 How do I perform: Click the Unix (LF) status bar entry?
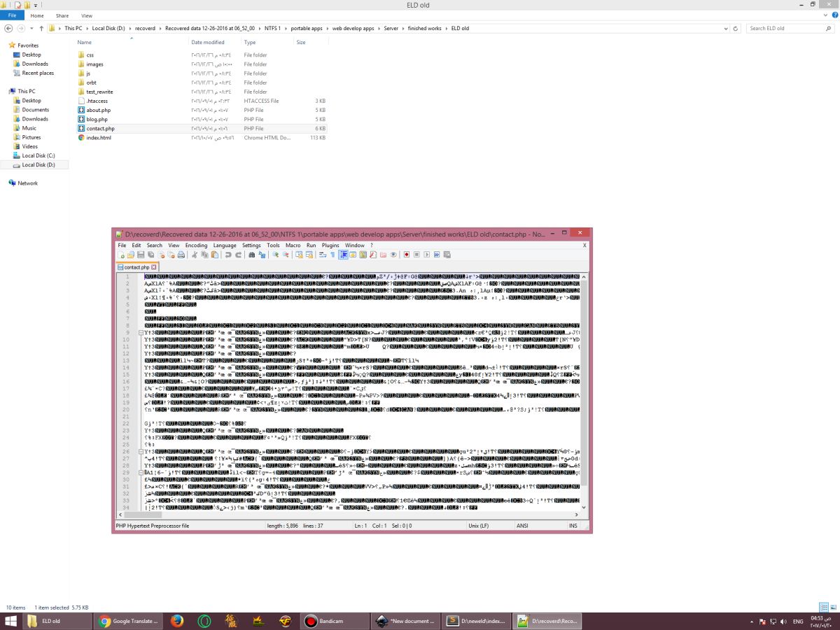pyautogui.click(x=478, y=526)
